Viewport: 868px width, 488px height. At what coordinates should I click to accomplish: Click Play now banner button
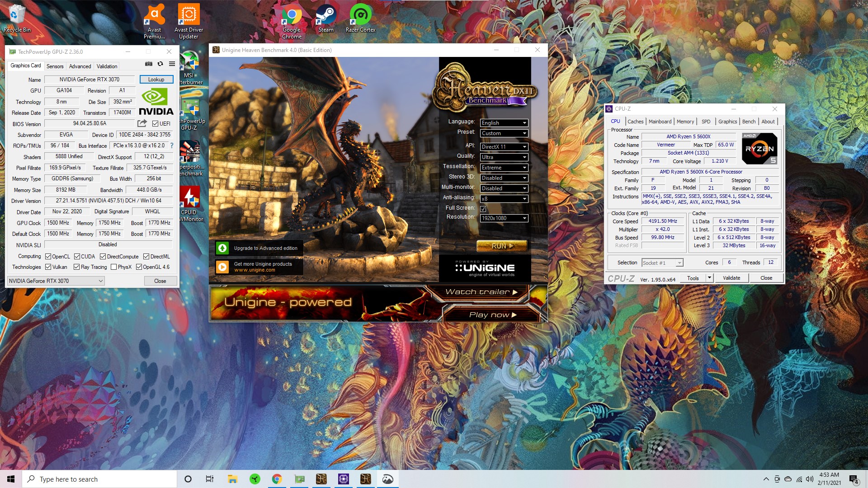tap(492, 314)
